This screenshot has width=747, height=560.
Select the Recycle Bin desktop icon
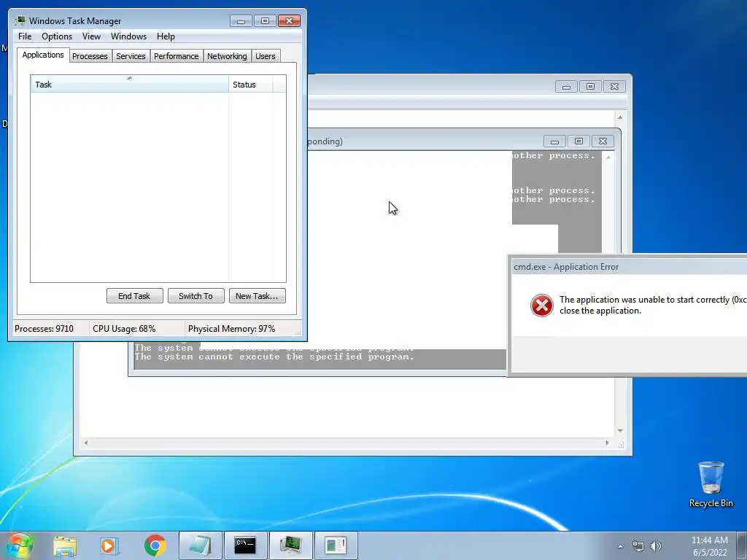tap(711, 485)
